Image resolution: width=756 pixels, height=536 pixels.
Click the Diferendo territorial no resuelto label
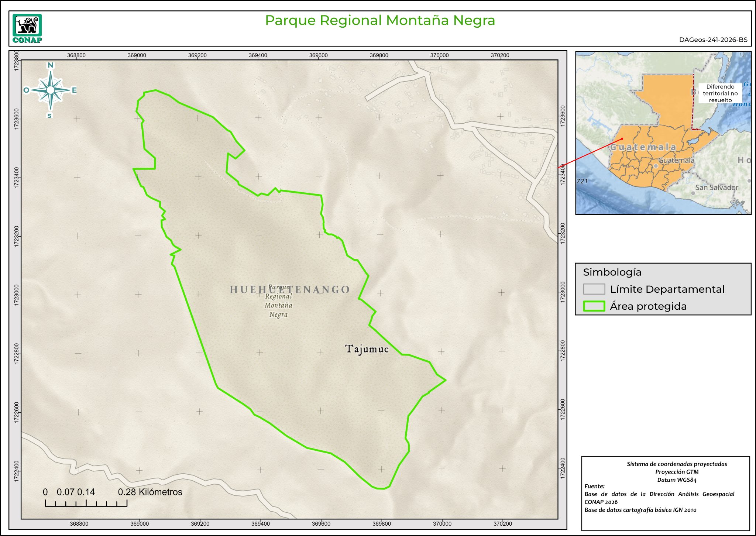(720, 93)
